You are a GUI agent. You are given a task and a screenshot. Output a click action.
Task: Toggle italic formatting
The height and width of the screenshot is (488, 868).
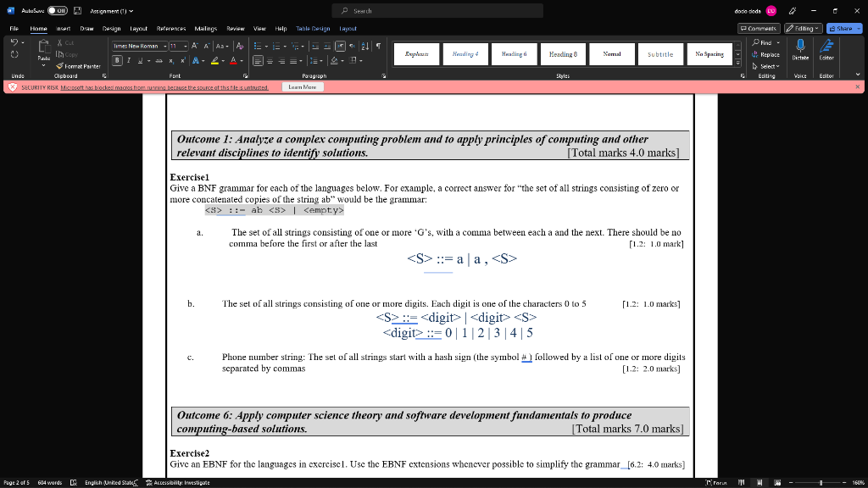pyautogui.click(x=128, y=60)
